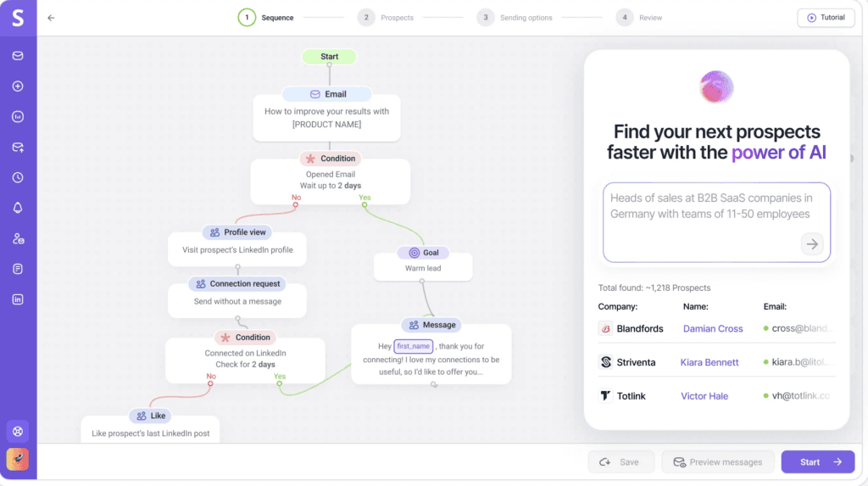This screenshot has width=868, height=486.
Task: Click the Yes branch of Opened Email condition
Action: tap(364, 198)
